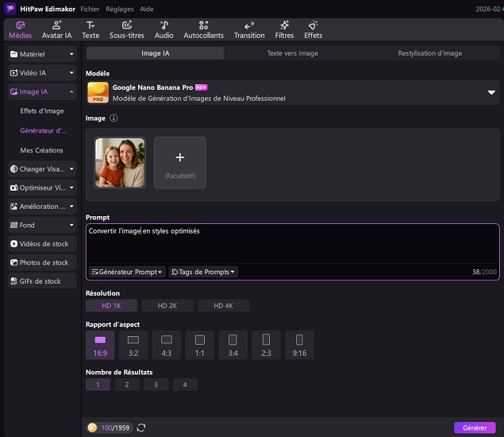This screenshot has width=504, height=437.
Task: Open the Fichier menu
Action: [90, 8]
